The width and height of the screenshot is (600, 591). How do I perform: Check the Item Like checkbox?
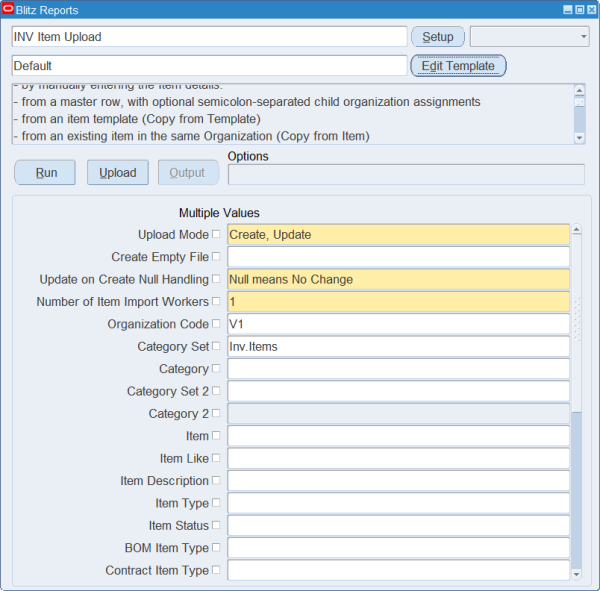point(216,458)
